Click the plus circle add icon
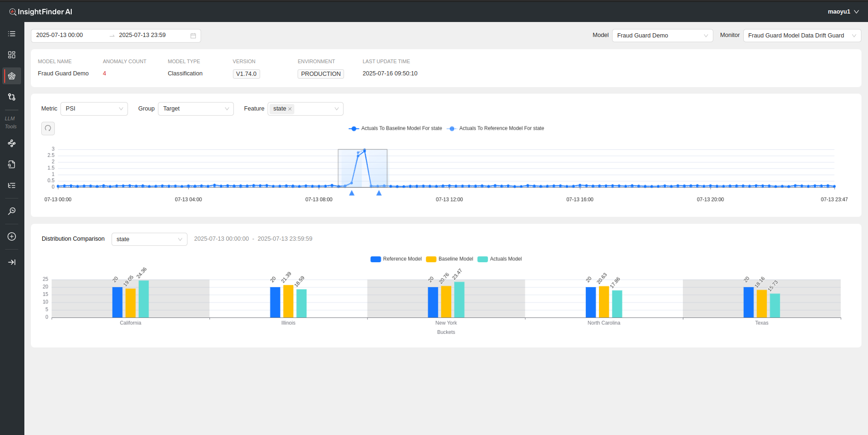This screenshot has height=435, width=868. tap(12, 236)
